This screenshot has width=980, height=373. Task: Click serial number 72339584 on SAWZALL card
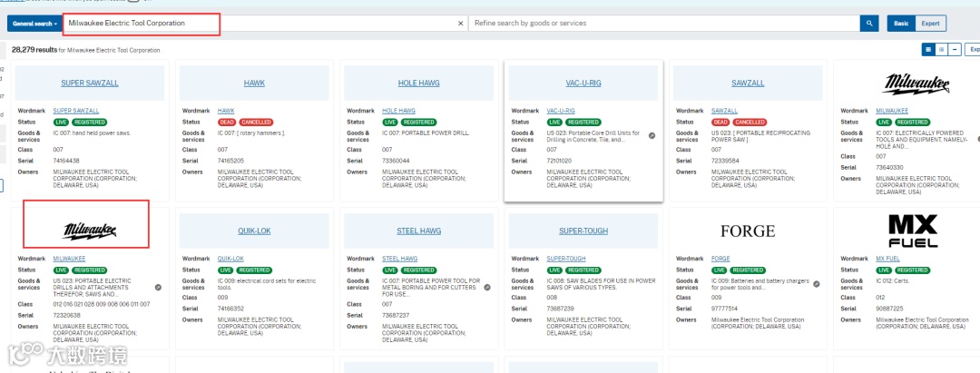click(724, 161)
